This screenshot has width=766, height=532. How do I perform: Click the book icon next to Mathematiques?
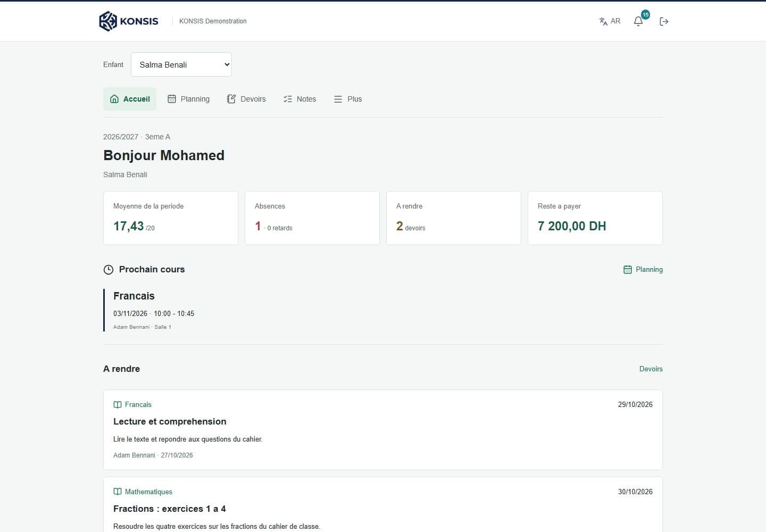118,492
